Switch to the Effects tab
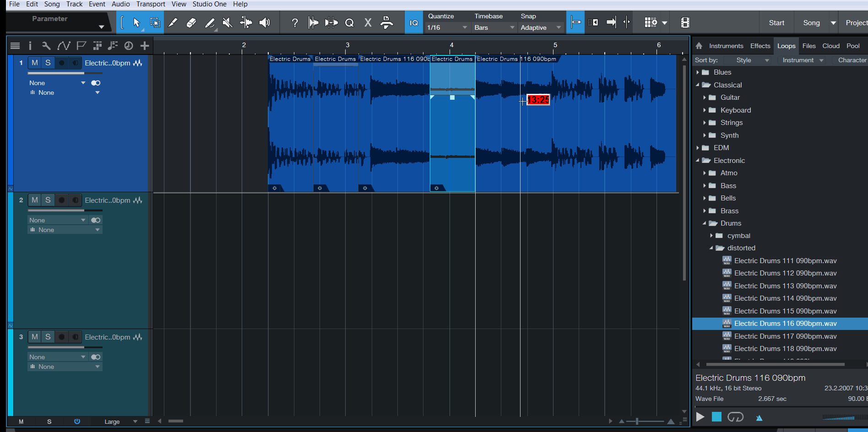The width and height of the screenshot is (868, 432). [x=760, y=46]
